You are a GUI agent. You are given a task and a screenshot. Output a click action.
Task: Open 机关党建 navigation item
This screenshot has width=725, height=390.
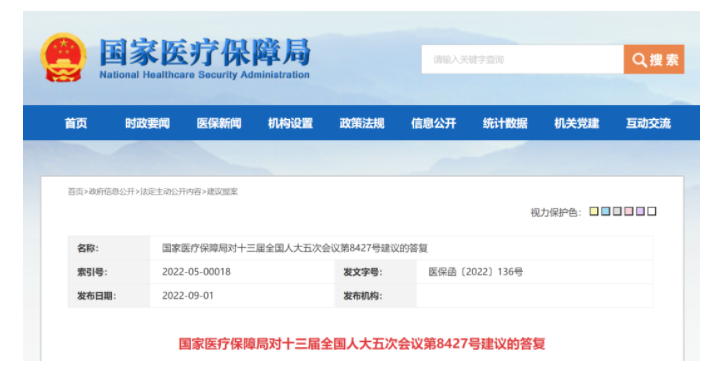(x=577, y=123)
